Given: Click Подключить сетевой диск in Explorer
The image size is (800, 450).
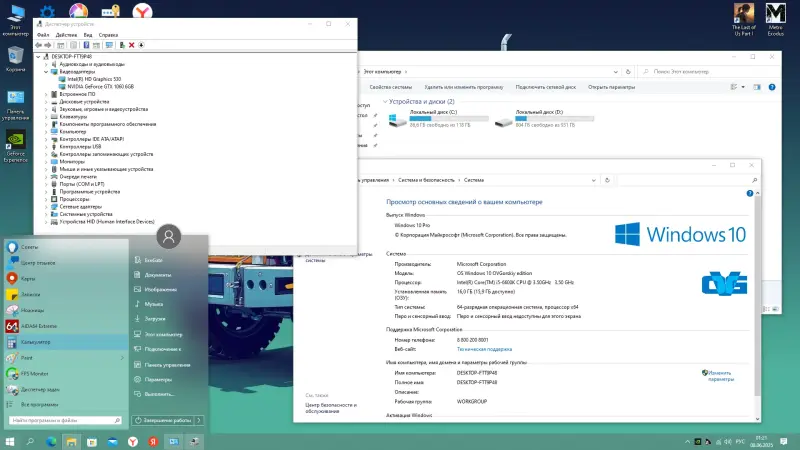Looking at the screenshot, I should tap(545, 87).
